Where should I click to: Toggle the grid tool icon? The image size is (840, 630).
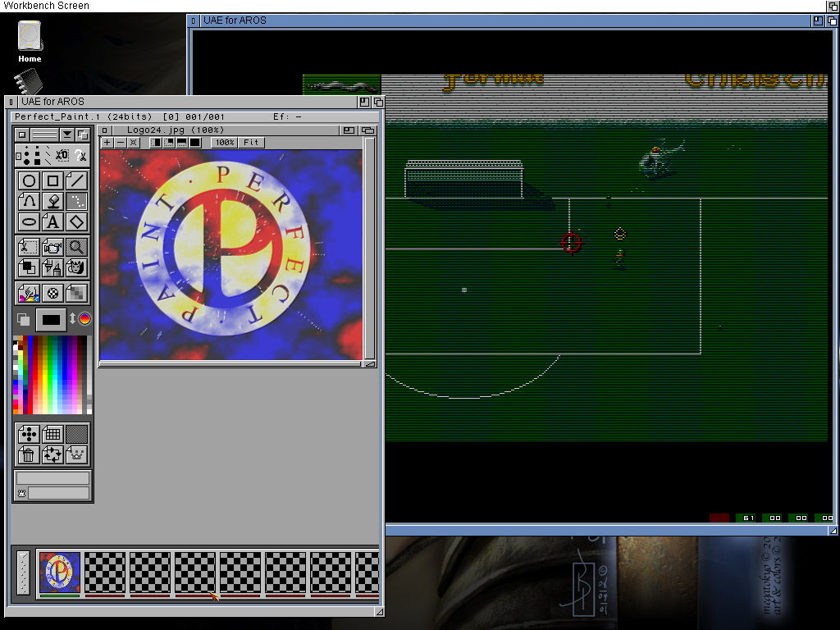tap(52, 434)
